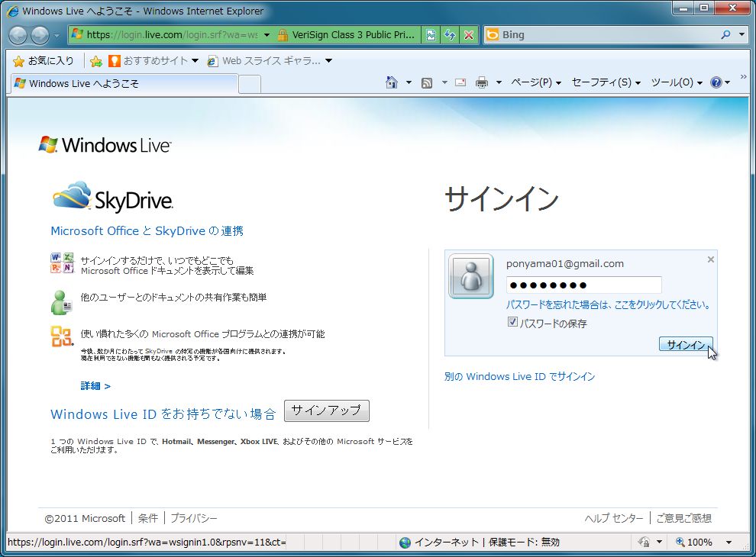Click the Office apps icon cluster
The height and width of the screenshot is (557, 756).
(62, 262)
